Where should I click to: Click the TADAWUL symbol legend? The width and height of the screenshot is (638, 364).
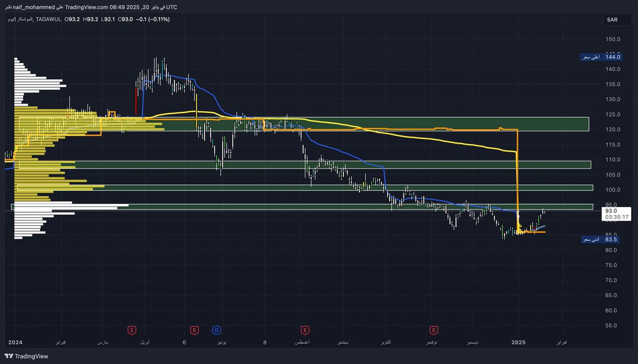pyautogui.click(x=48, y=19)
